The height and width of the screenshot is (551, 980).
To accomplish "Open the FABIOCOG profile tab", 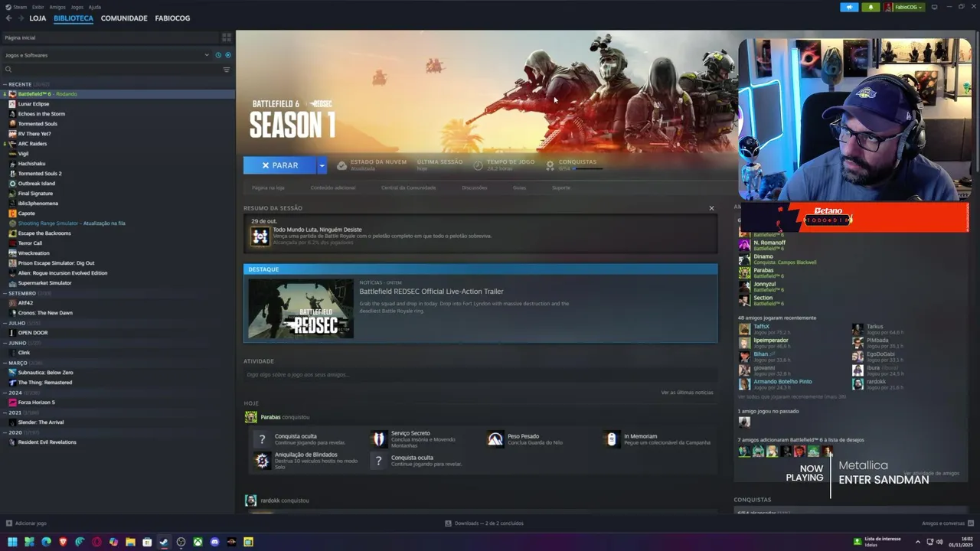I will [172, 18].
